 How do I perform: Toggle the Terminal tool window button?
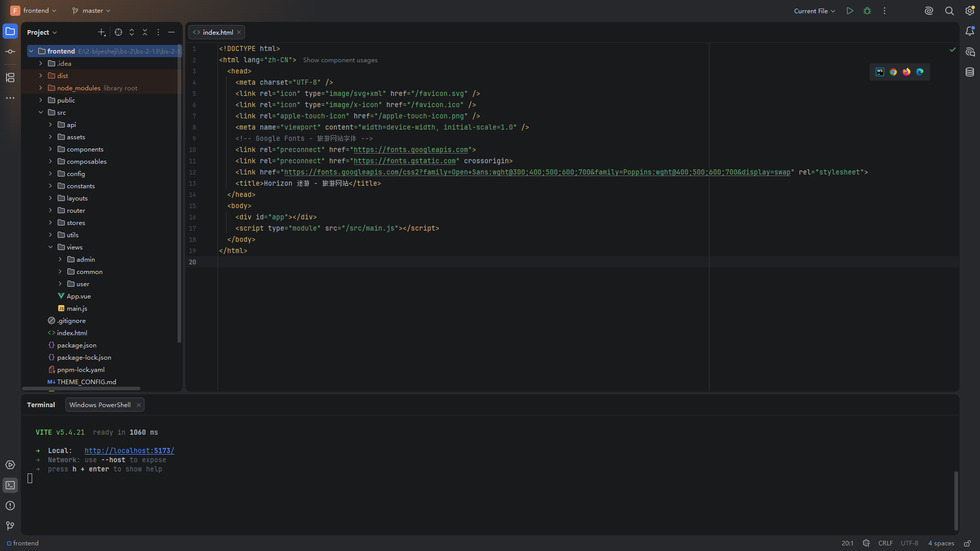pos(10,485)
